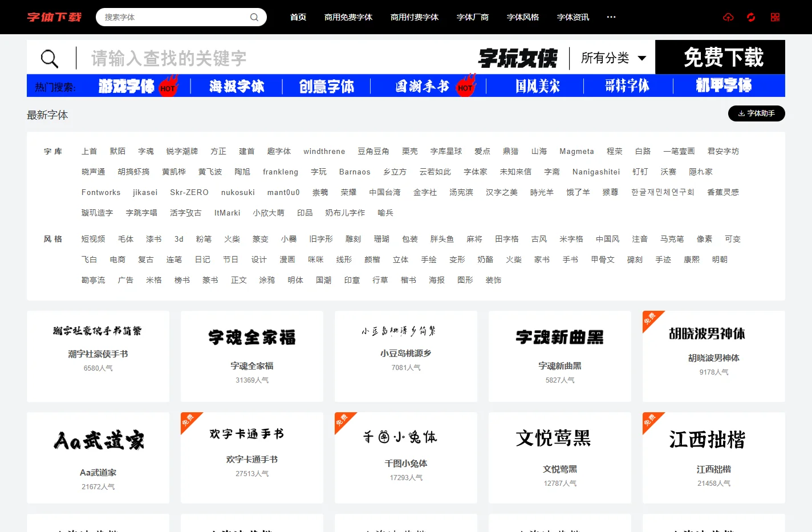The height and width of the screenshot is (532, 812).
Task: Filter by foundry windthrene
Action: pyautogui.click(x=324, y=151)
